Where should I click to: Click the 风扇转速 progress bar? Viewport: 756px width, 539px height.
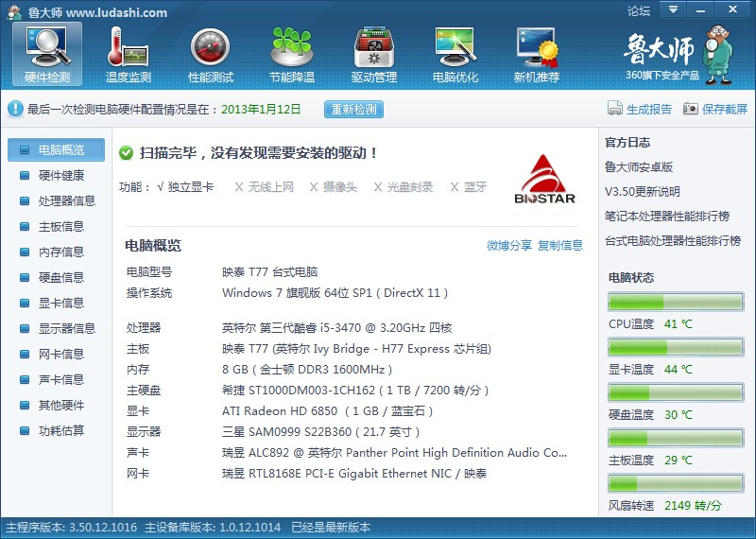[x=676, y=483]
